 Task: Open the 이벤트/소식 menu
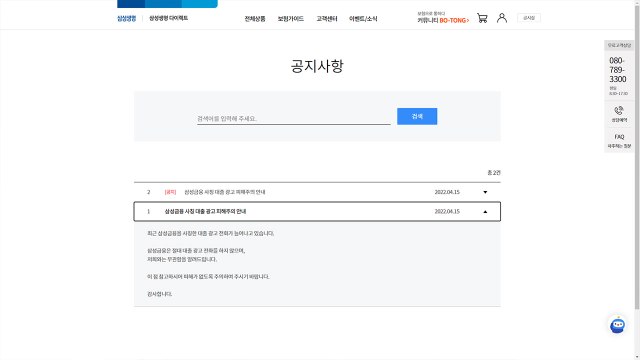coord(363,19)
